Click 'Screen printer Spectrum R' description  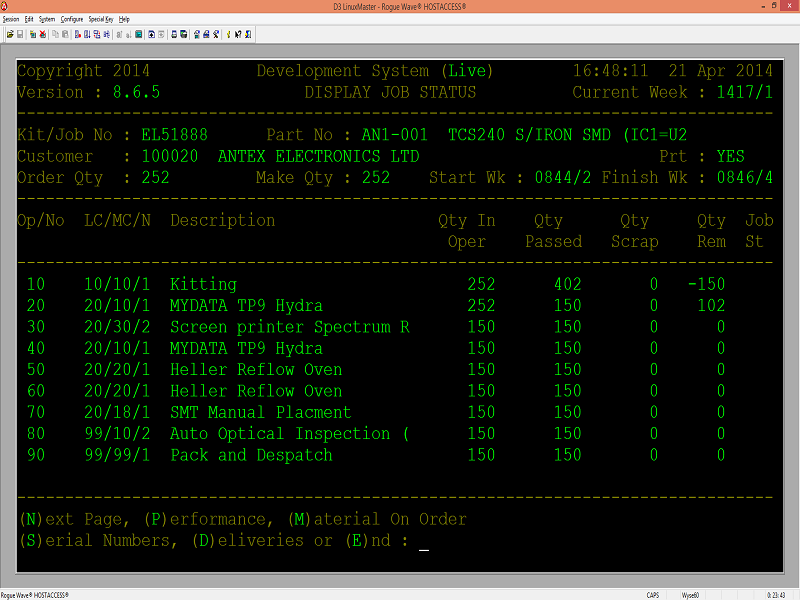290,327
